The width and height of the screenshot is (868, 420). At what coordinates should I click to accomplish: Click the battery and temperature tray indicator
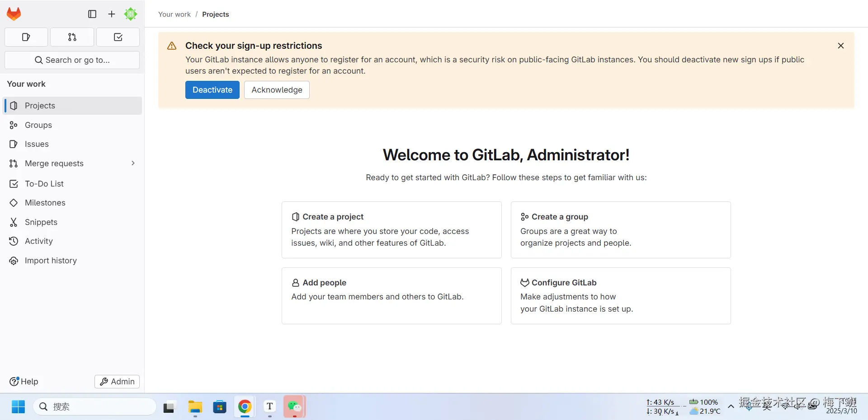pyautogui.click(x=705, y=406)
